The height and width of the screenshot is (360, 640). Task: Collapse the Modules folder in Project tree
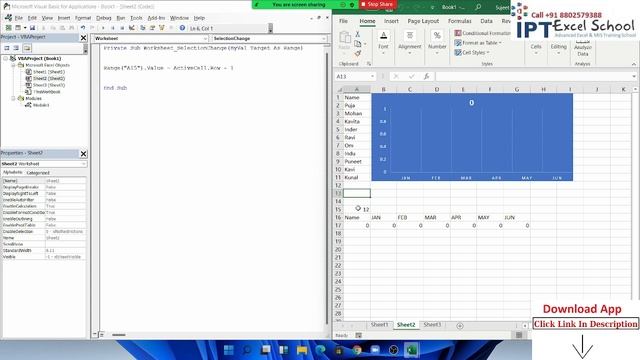[x=13, y=98]
